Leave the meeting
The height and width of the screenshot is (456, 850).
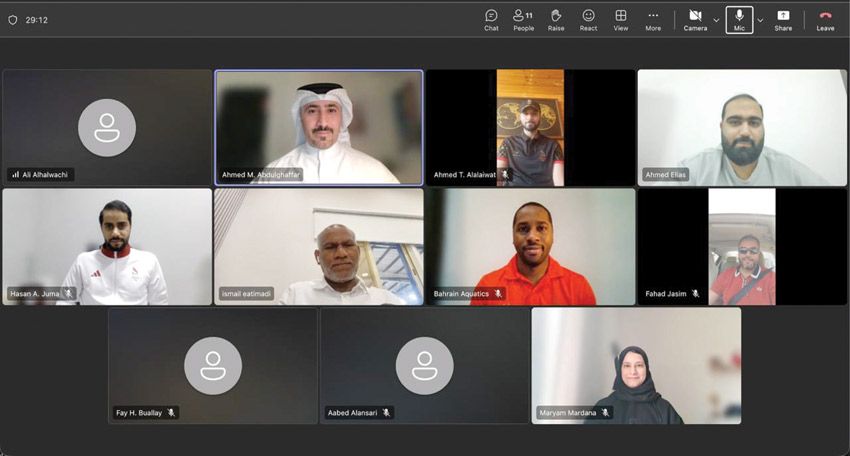click(825, 20)
